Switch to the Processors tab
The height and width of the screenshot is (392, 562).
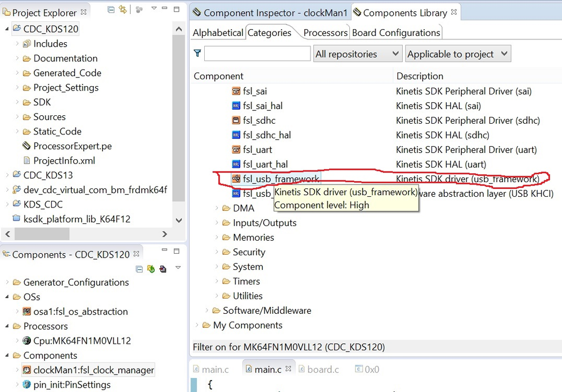325,33
